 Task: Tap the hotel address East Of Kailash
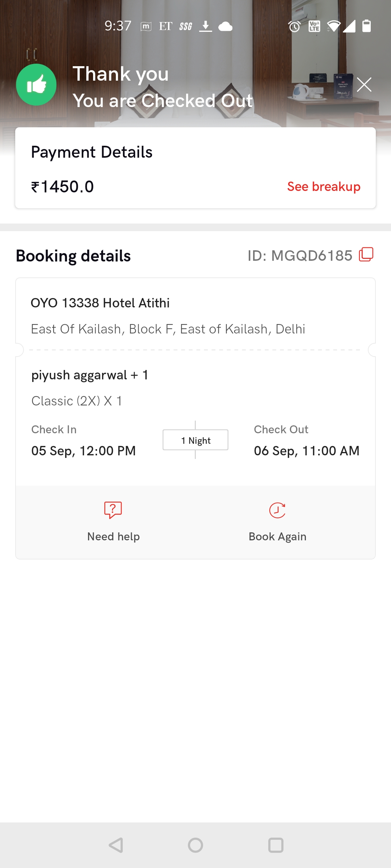click(x=168, y=329)
